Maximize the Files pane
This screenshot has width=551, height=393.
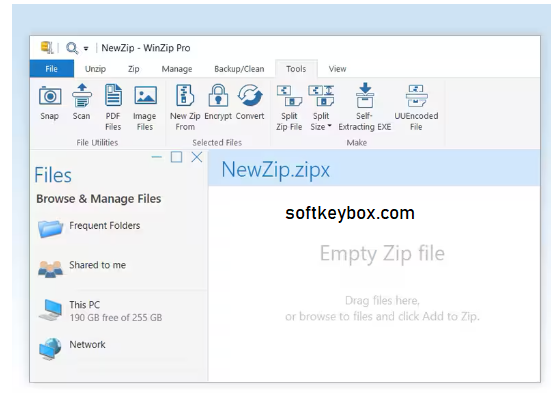(x=176, y=157)
